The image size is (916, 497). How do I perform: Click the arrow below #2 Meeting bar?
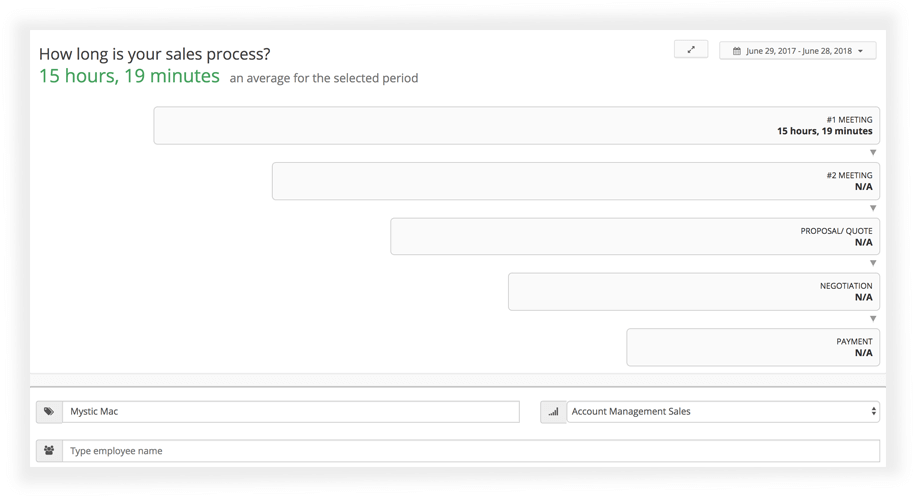pyautogui.click(x=873, y=208)
